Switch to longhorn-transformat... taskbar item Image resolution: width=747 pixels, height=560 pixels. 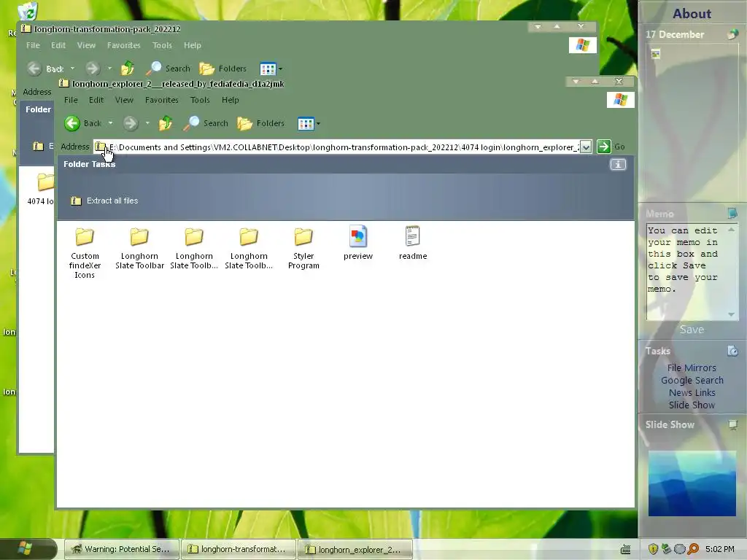pos(239,549)
